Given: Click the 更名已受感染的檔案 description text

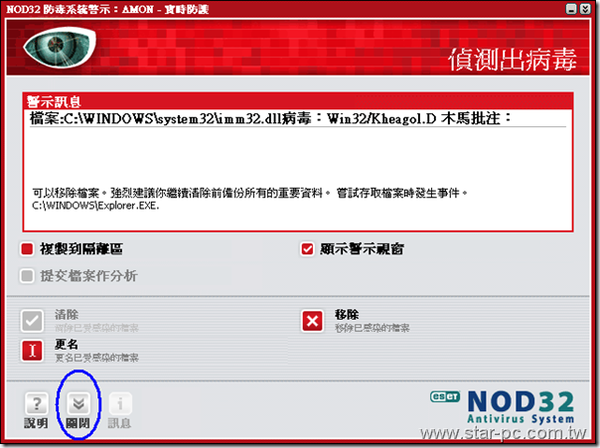Looking at the screenshot, I should pyautogui.click(x=96, y=358).
